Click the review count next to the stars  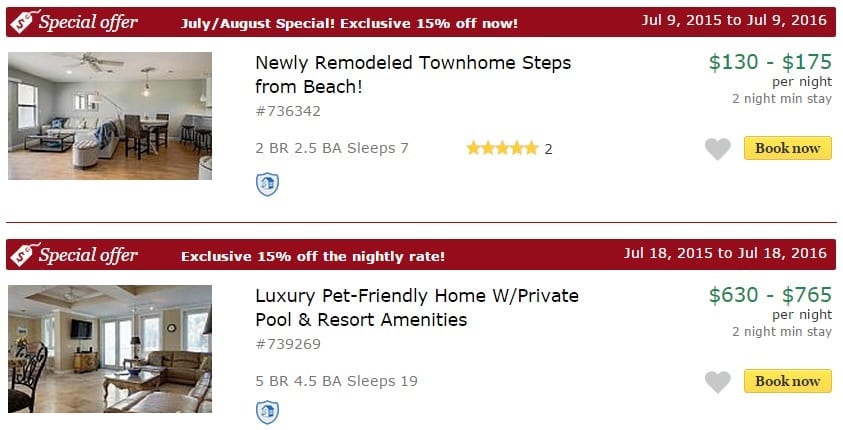pyautogui.click(x=548, y=150)
